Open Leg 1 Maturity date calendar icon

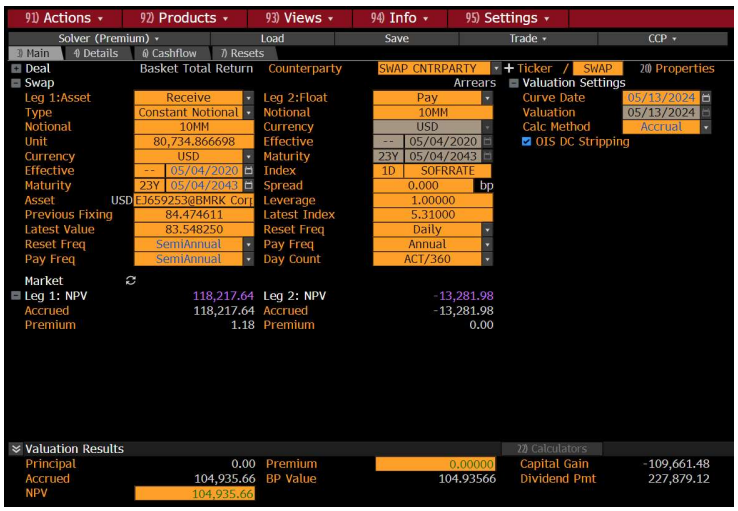click(x=248, y=186)
